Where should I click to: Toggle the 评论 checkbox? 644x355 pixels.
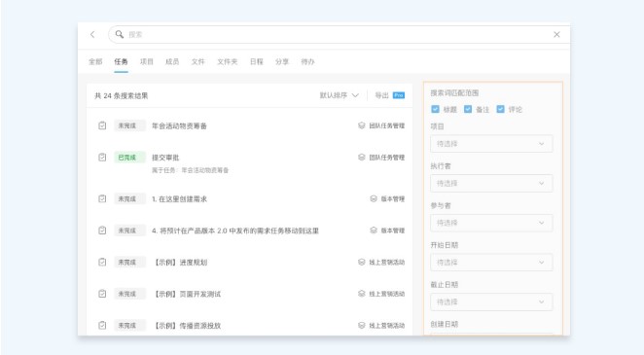(x=500, y=109)
